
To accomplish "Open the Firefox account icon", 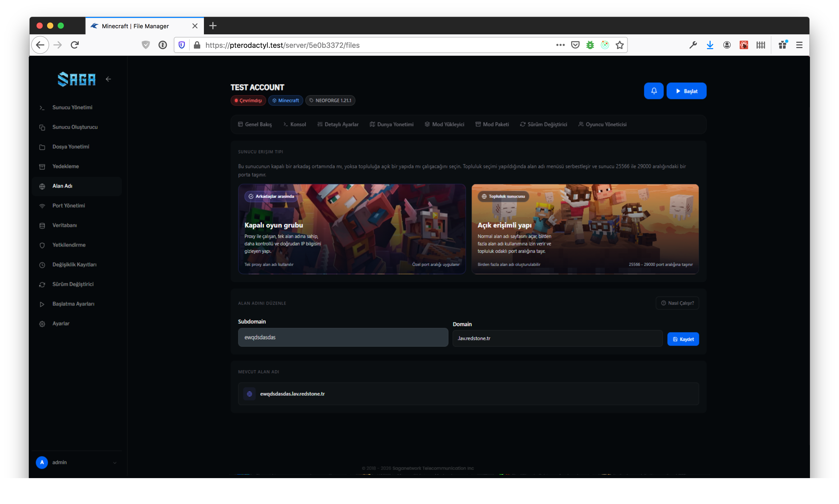I will pyautogui.click(x=727, y=45).
